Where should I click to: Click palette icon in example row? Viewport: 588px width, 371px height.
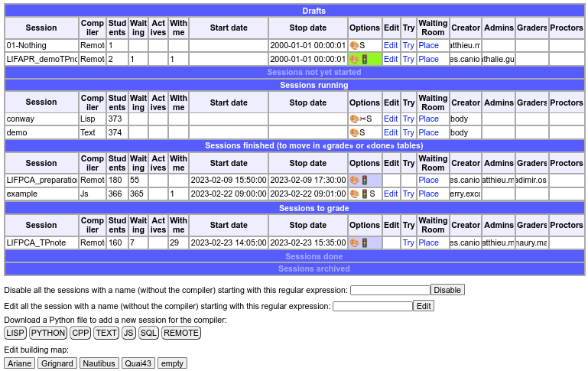point(354,194)
